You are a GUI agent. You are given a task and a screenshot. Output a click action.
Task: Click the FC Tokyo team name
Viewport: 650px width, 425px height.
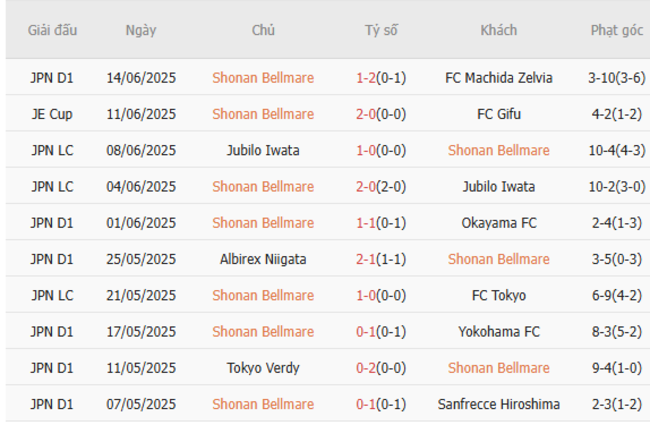(x=498, y=295)
